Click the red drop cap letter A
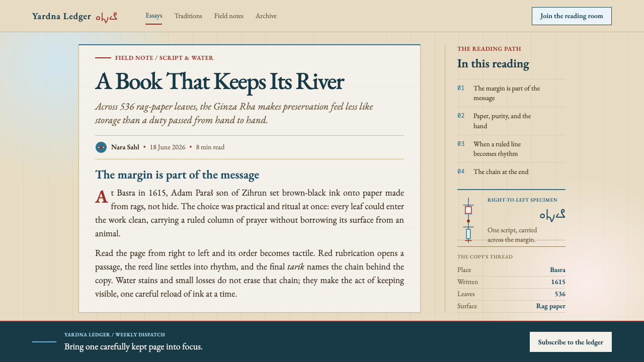This screenshot has width=644, height=362. (x=102, y=197)
